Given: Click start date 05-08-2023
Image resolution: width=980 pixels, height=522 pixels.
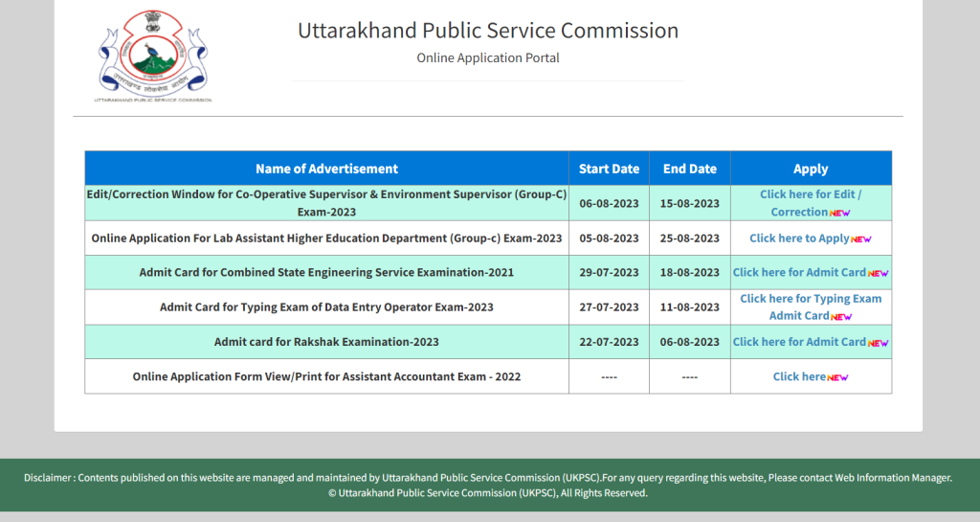Looking at the screenshot, I should (609, 238).
